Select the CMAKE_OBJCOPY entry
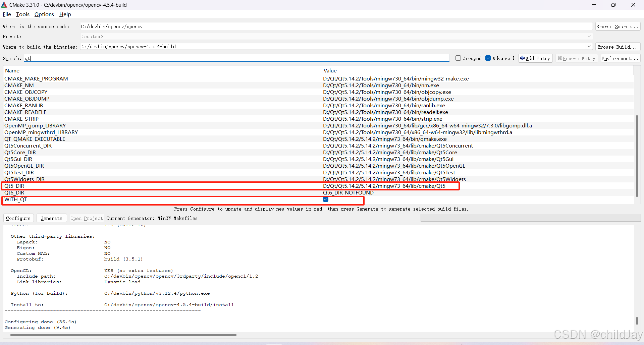 point(26,92)
